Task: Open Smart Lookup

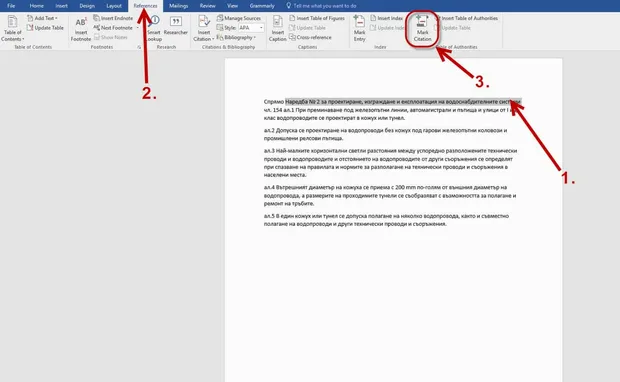Action: point(154,28)
